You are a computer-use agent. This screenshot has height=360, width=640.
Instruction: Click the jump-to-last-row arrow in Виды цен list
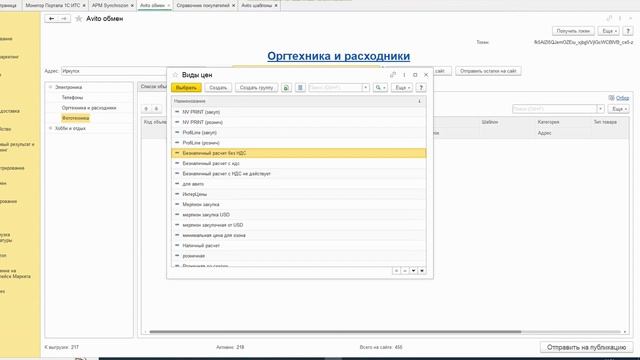tap(422, 271)
